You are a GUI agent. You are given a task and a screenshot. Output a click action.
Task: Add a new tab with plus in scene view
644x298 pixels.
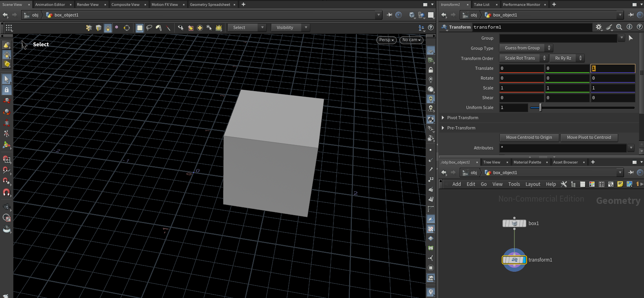coord(243,4)
